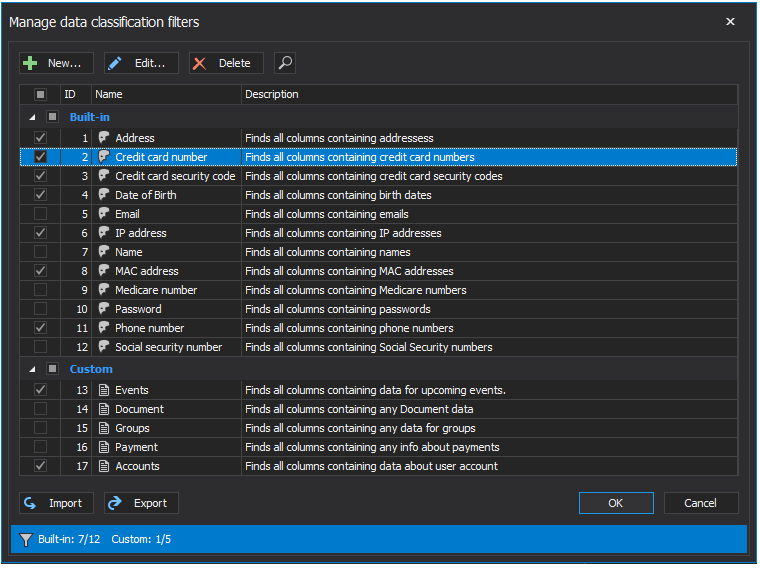
Task: Click the 'Built-in' group label
Action: (90, 117)
